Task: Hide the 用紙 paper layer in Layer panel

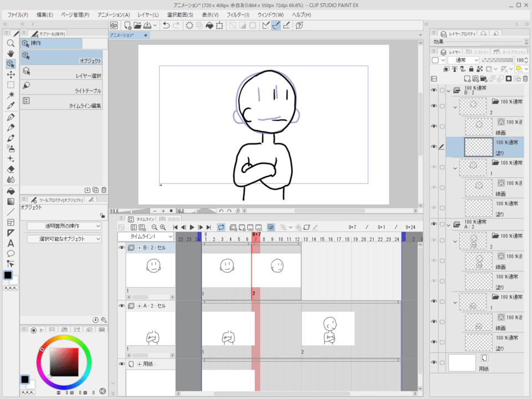Action: [x=433, y=362]
